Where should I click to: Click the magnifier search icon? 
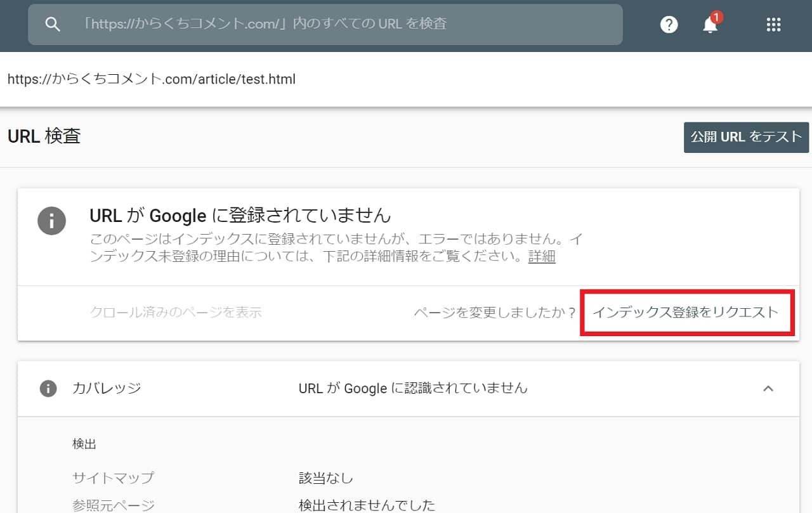tap(53, 24)
